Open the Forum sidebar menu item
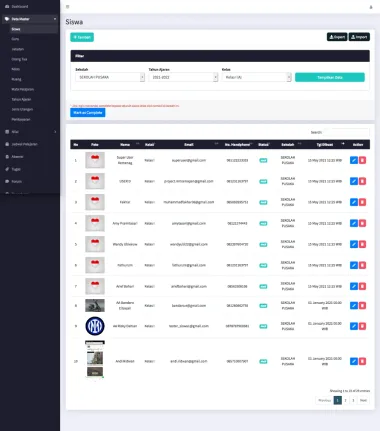 coord(17,182)
